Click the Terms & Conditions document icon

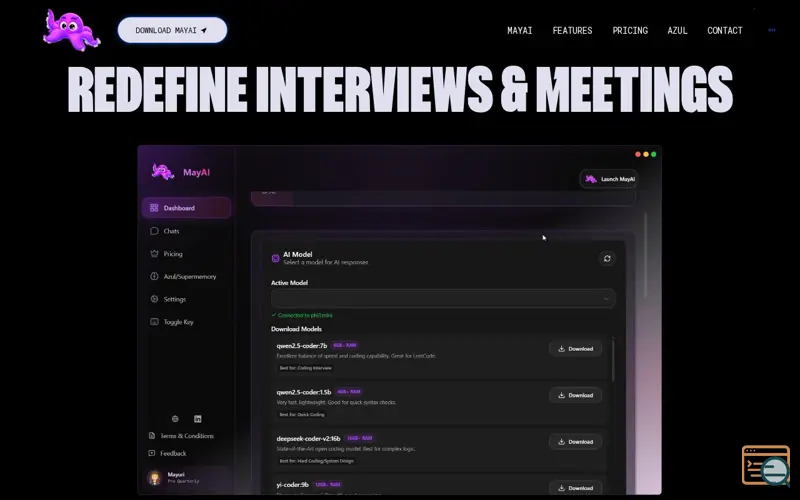tap(152, 436)
